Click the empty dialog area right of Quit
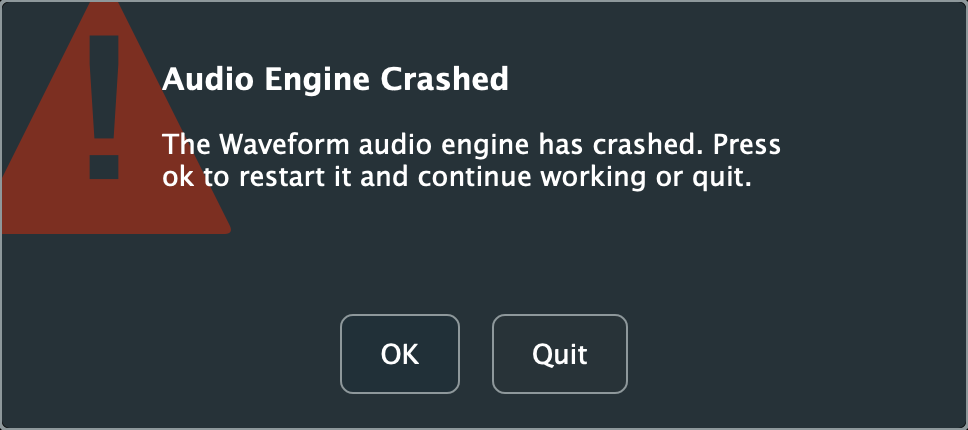 tap(790, 354)
